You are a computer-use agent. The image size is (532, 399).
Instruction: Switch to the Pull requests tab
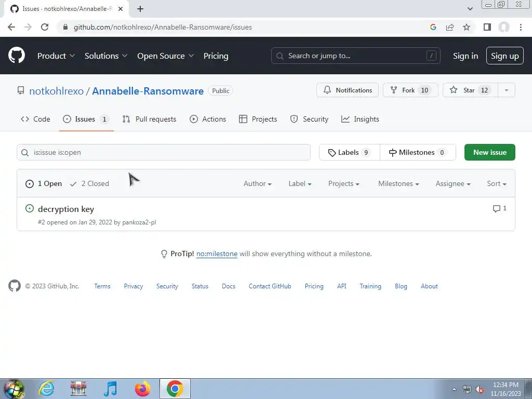pos(149,119)
